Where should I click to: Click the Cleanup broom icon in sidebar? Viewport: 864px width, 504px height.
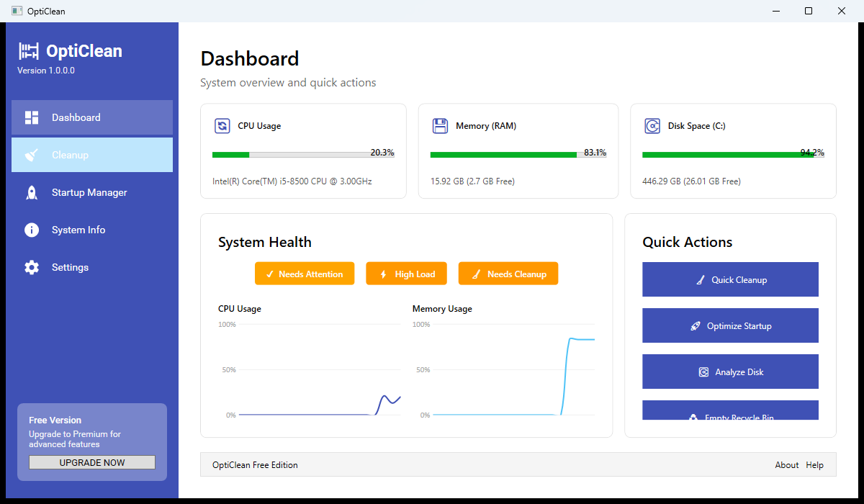(x=32, y=155)
